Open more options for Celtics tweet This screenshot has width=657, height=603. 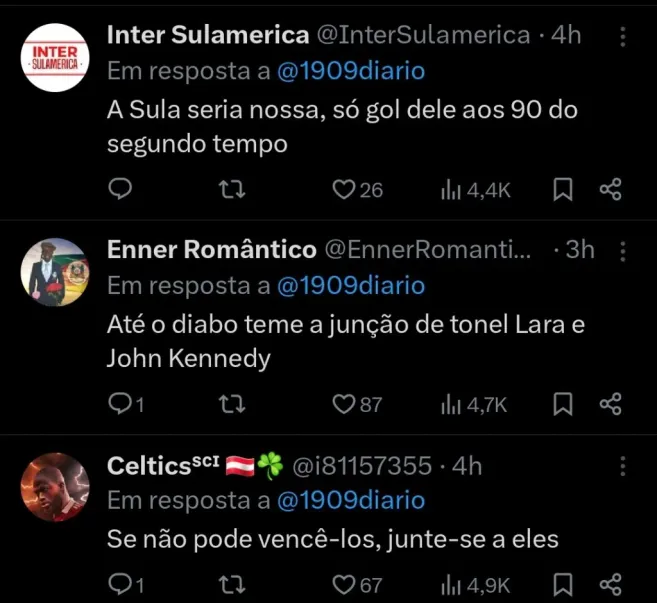pos(623,467)
